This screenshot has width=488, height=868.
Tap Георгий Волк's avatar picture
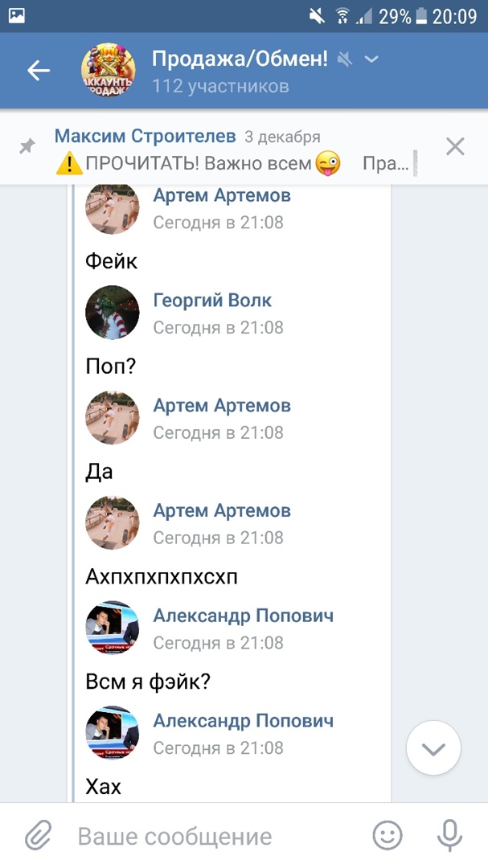click(113, 313)
